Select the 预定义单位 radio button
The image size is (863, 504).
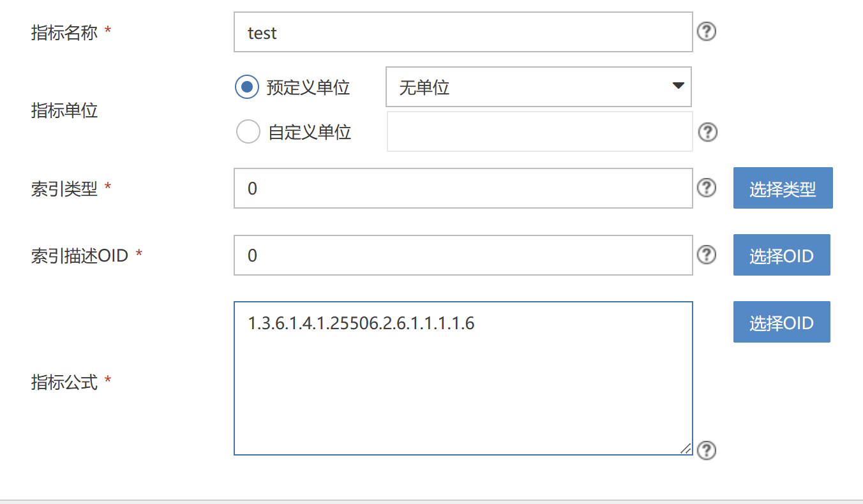tap(247, 87)
